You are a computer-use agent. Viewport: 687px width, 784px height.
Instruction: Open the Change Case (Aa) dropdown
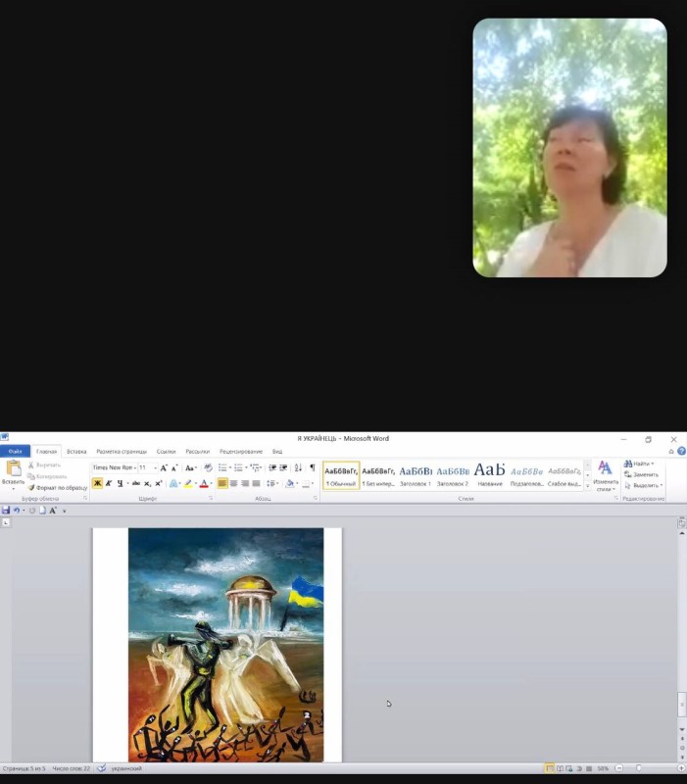(190, 468)
